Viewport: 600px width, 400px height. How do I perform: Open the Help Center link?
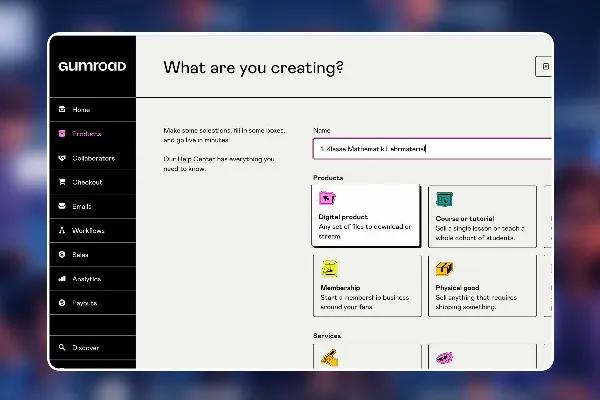coord(196,159)
